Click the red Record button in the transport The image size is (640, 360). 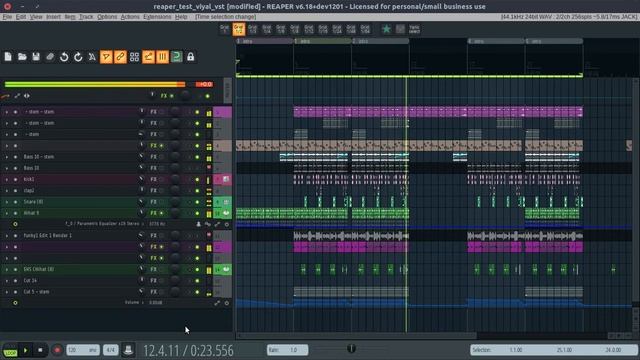(57, 350)
